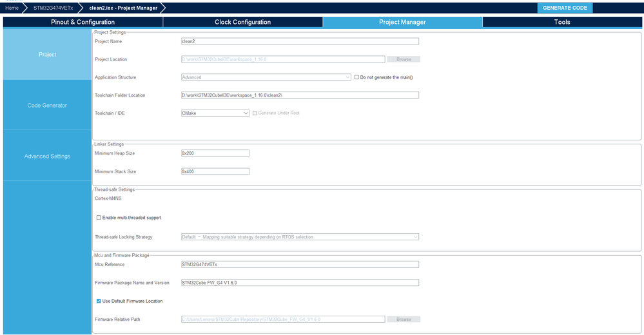The height and width of the screenshot is (335, 644).
Task: Click the Project Name field
Action: pyautogui.click(x=300, y=41)
